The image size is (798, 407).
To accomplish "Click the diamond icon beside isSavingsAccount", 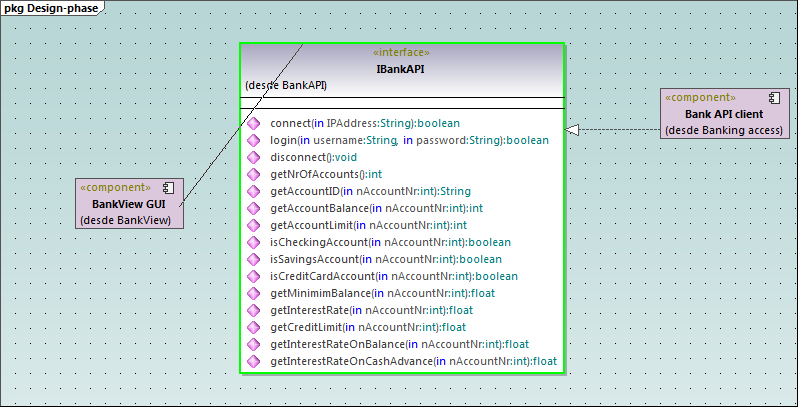I will (253, 260).
